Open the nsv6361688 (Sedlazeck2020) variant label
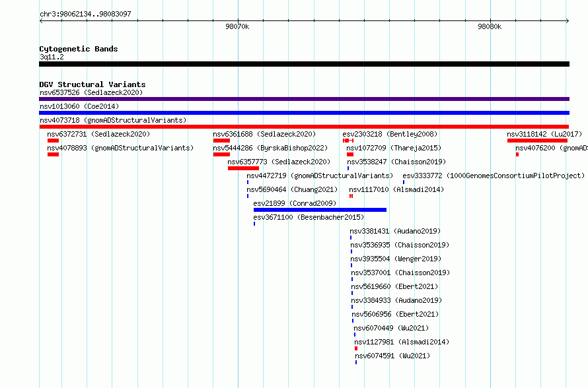 [x=264, y=134]
